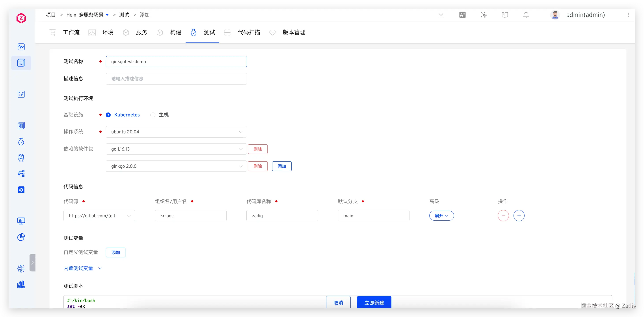
Task: Click the 立即新建 button
Action: 374,302
